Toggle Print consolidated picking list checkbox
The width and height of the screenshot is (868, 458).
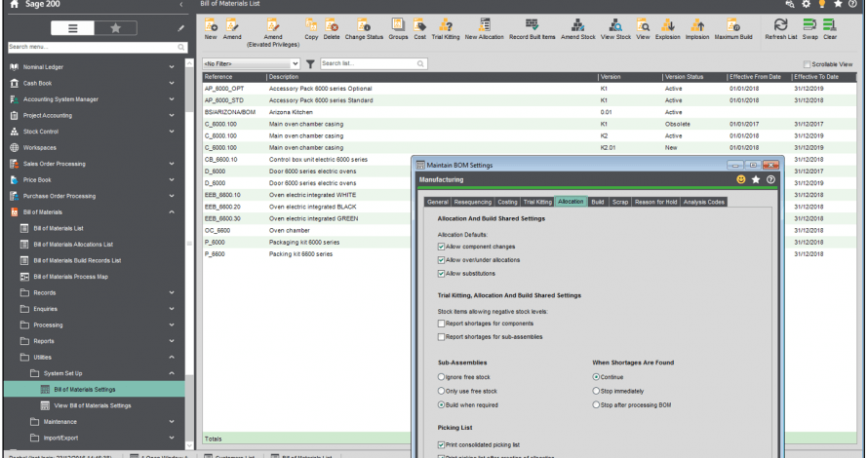pos(441,444)
